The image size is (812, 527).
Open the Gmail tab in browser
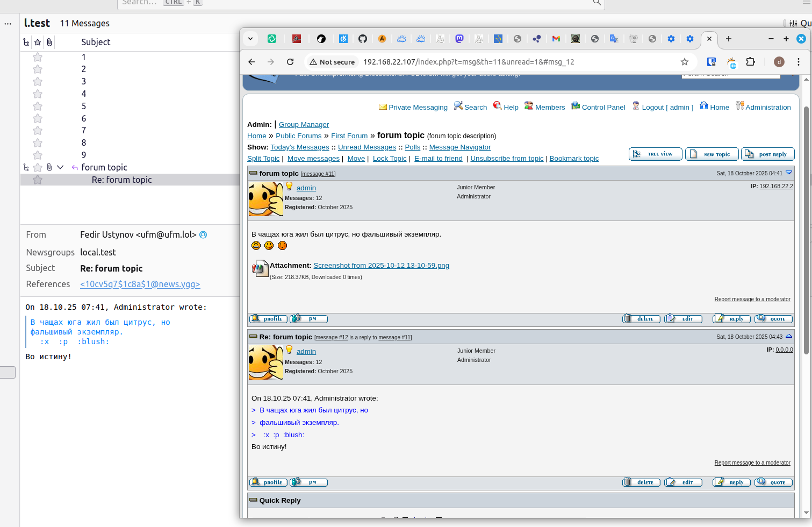point(556,39)
